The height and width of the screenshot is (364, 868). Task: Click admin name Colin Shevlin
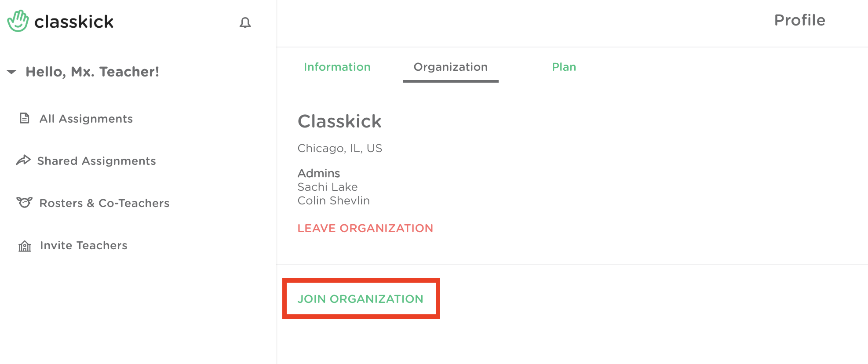(x=333, y=200)
